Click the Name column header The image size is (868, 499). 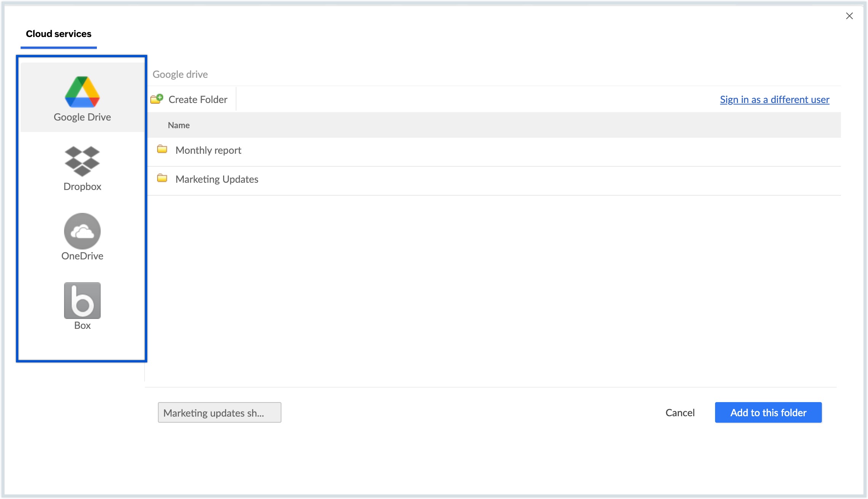[178, 125]
